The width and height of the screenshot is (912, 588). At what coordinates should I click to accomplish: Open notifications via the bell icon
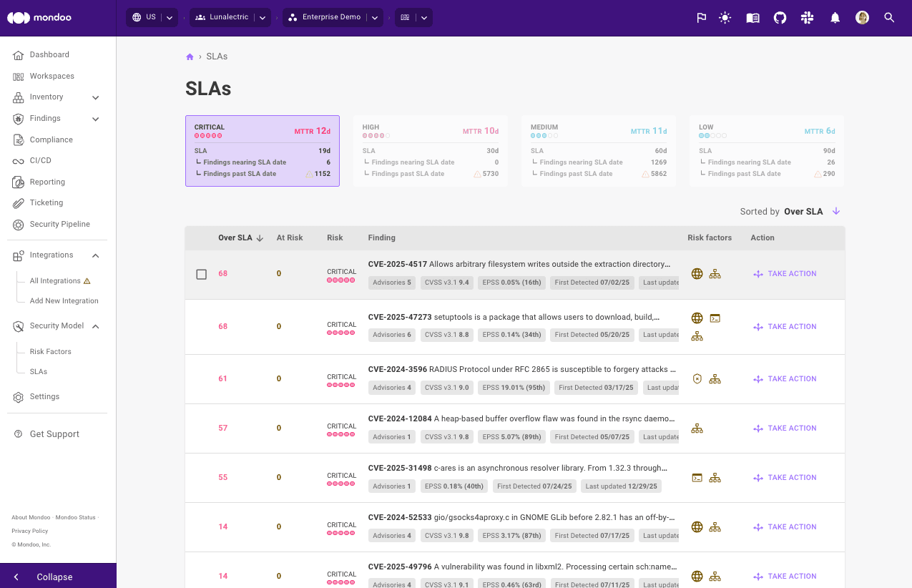tap(834, 17)
